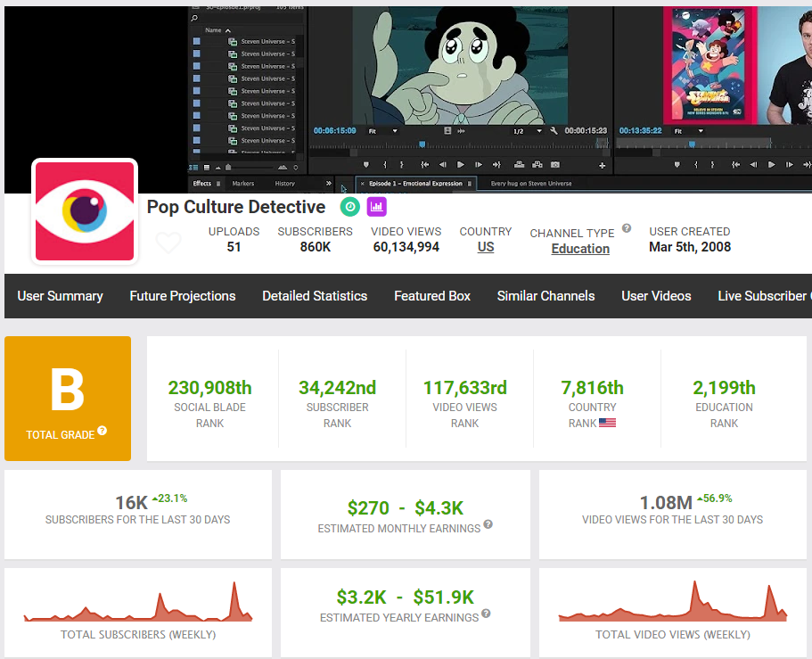Click the blue playhead under the 00:13:35:22 monitor

pos(692,144)
